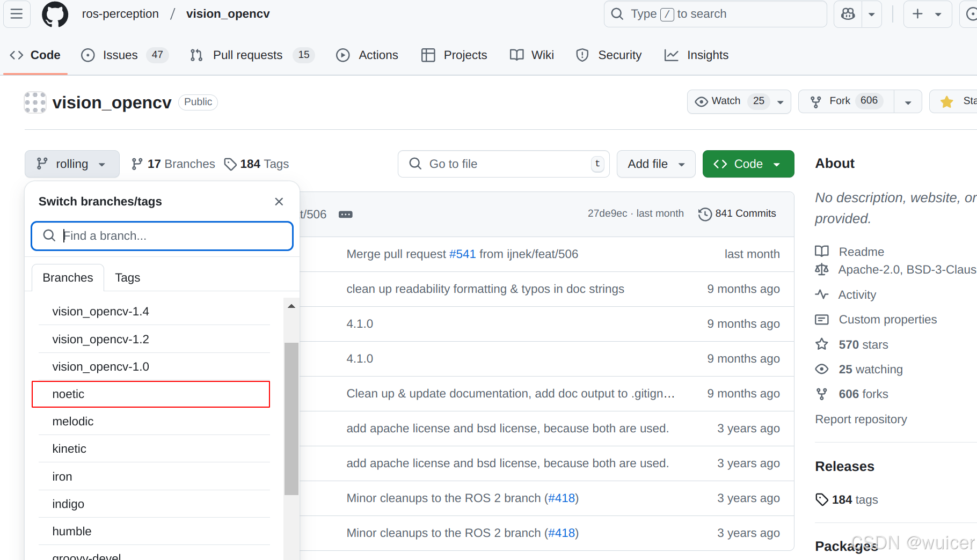
Task: Open the 184 tags releases link
Action: click(x=847, y=500)
